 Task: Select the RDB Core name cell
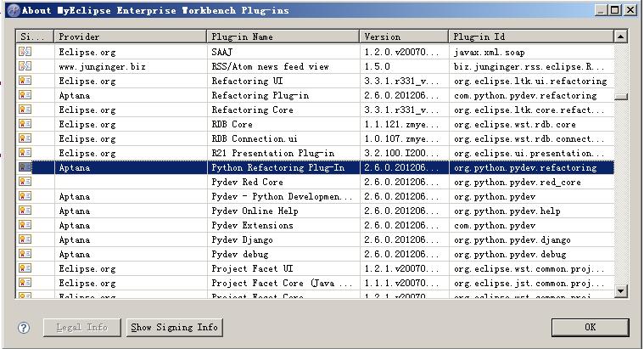[x=283, y=124]
